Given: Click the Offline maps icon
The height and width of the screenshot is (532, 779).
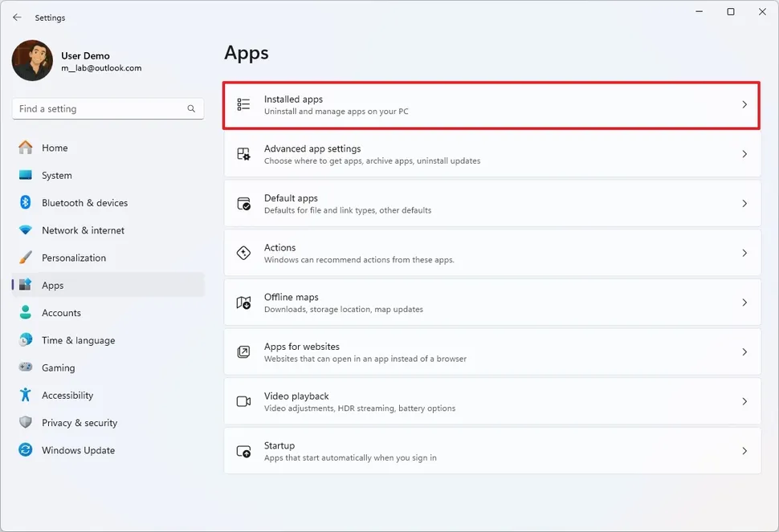Looking at the screenshot, I should pos(243,303).
